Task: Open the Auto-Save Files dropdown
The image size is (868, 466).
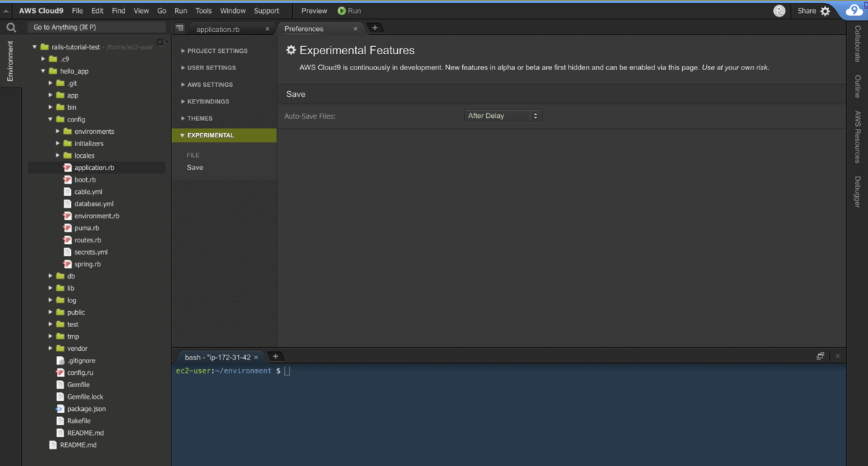Action: pyautogui.click(x=503, y=116)
